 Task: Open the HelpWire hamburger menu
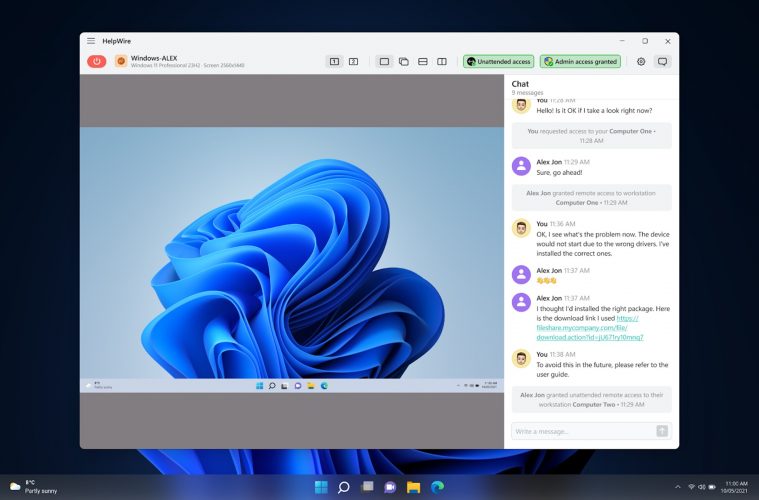[91, 41]
